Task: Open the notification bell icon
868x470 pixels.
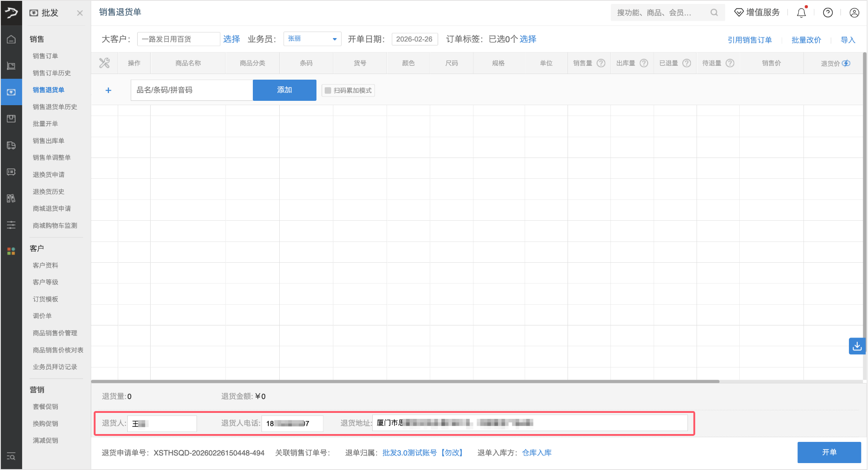Action: click(800, 12)
